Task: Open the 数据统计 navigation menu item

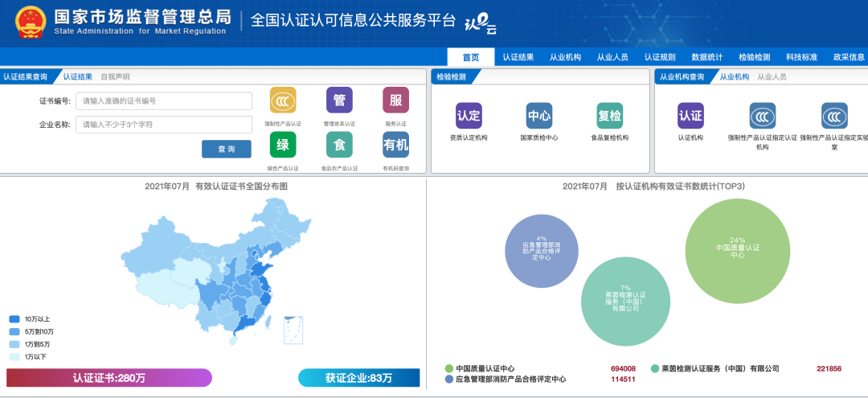Action: tap(707, 57)
